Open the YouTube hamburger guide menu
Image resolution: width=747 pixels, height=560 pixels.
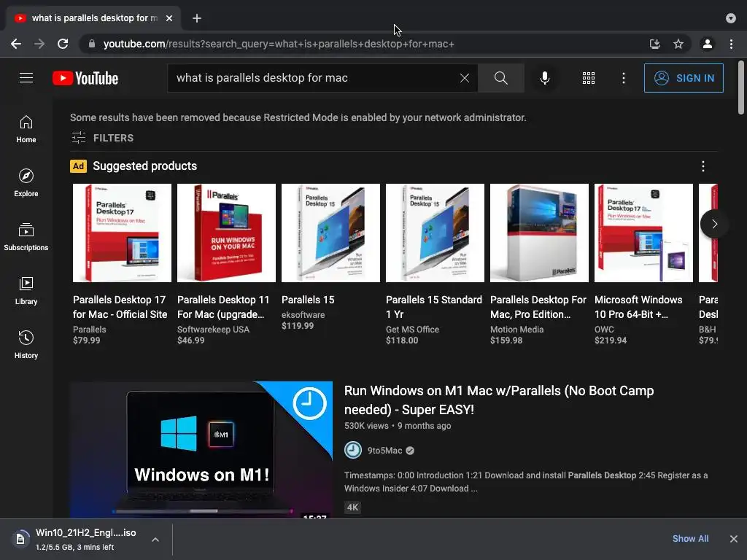(x=26, y=77)
